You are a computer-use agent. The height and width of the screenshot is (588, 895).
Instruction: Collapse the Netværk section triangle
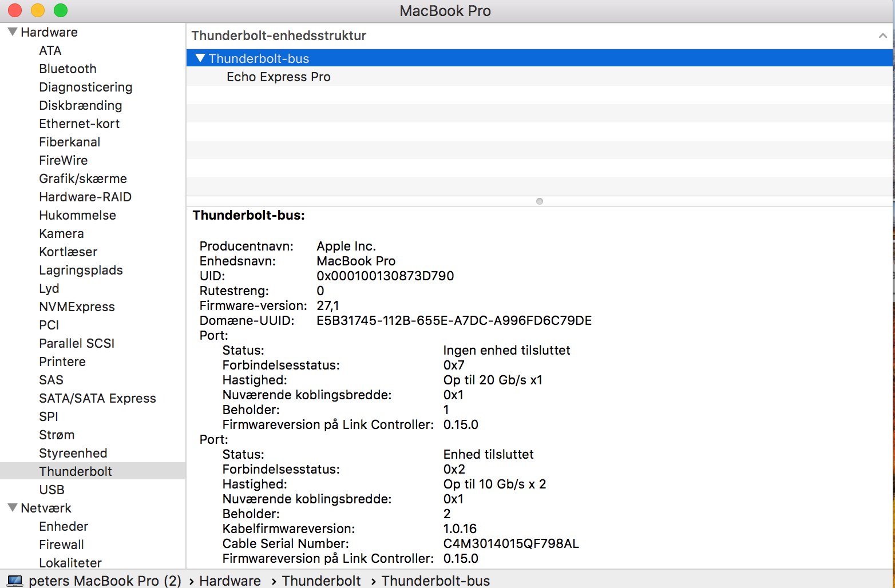pos(12,508)
